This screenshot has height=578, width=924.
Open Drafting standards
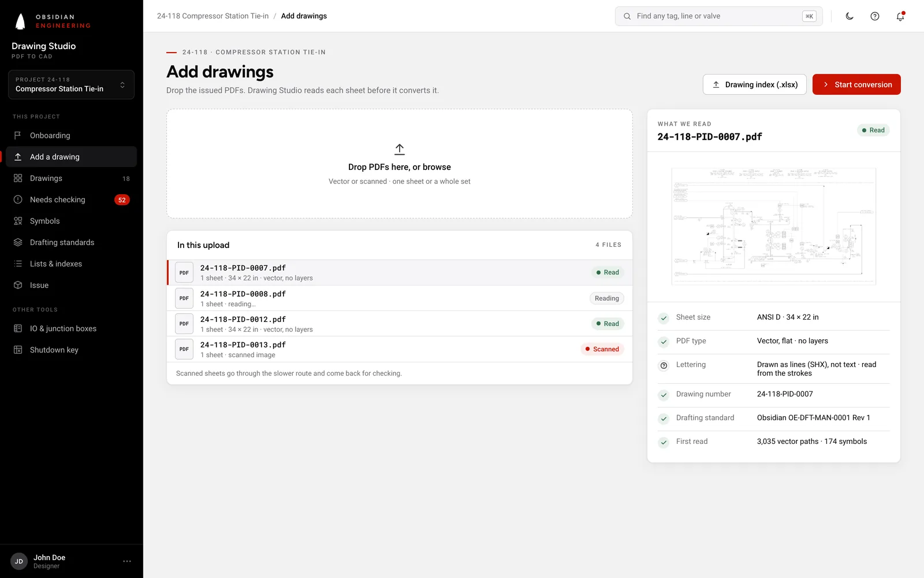(x=71, y=242)
